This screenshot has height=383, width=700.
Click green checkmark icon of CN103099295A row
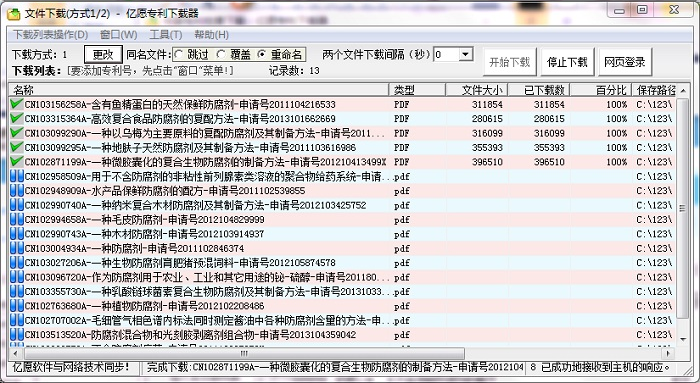click(17, 147)
